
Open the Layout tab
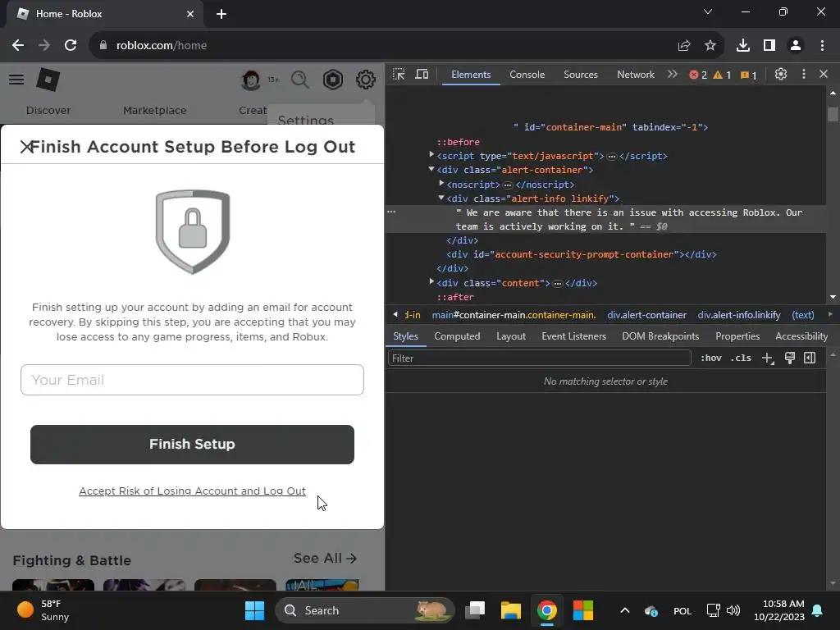click(x=511, y=336)
